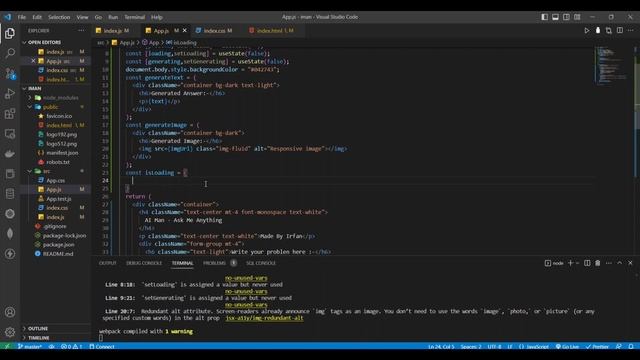Click Ln 24, Col 5 position indicator
The width and height of the screenshot is (640, 360).
(x=441, y=347)
